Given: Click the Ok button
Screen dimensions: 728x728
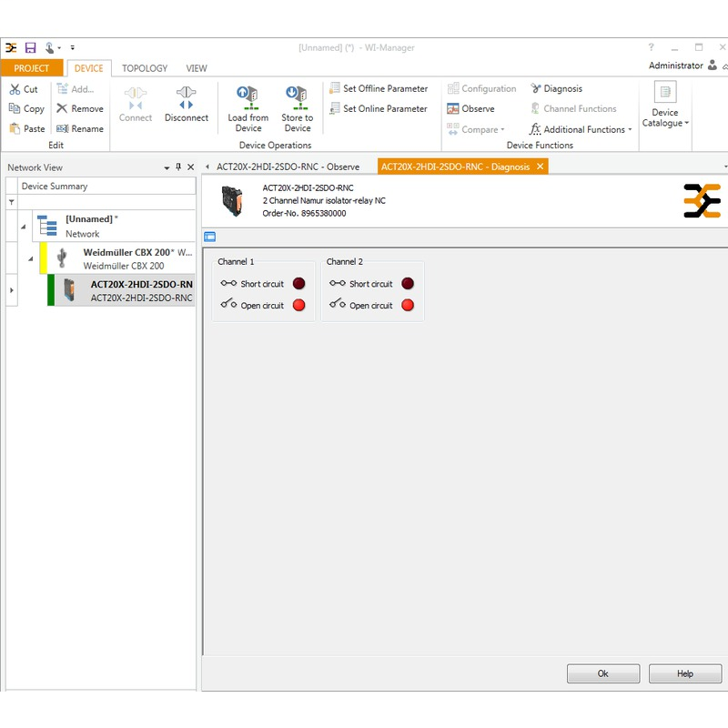Looking at the screenshot, I should 603,673.
